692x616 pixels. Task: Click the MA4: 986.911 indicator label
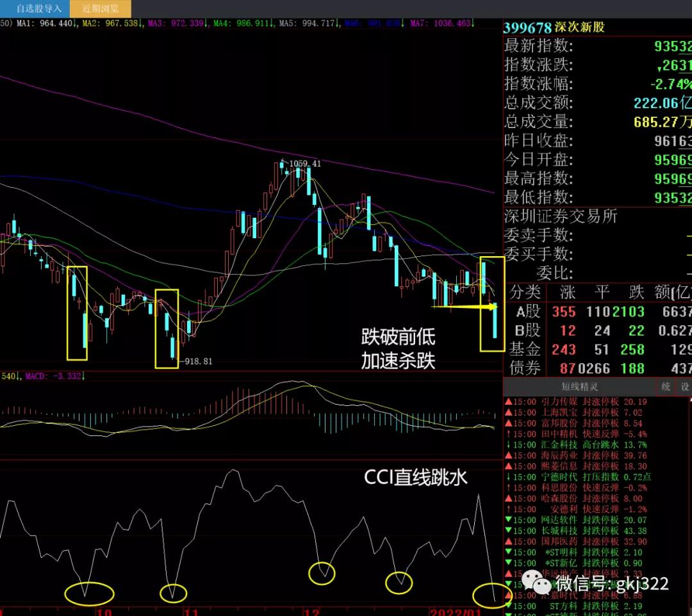[x=243, y=23]
